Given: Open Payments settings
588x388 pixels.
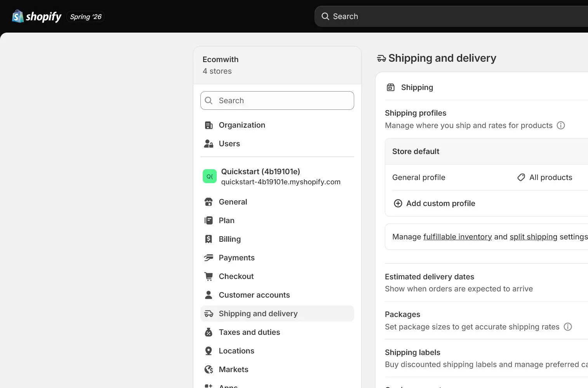Looking at the screenshot, I should (277, 258).
